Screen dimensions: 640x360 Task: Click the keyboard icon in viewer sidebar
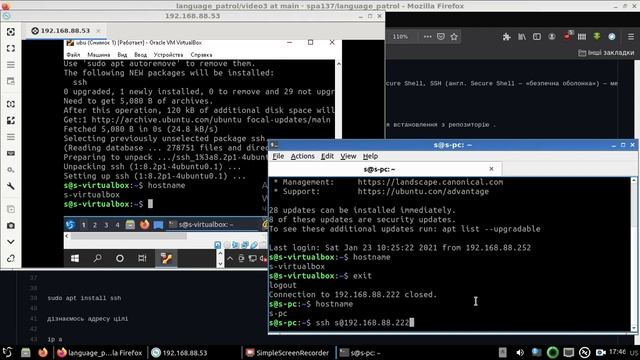(11, 153)
